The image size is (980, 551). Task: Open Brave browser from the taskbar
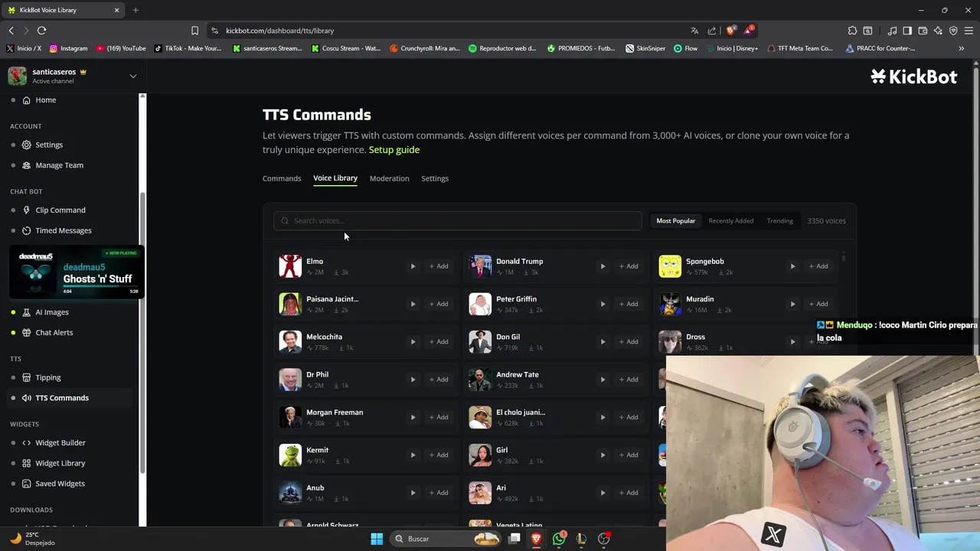[537, 539]
